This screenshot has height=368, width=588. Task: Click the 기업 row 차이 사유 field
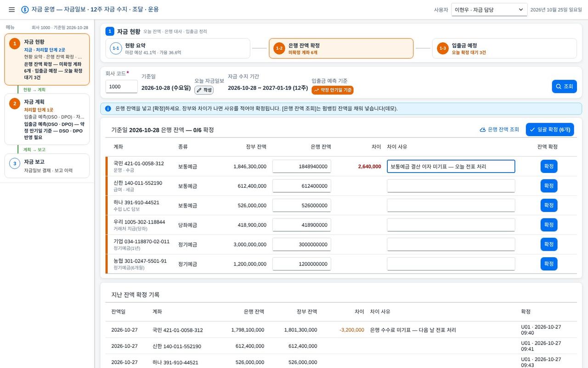[451, 245]
